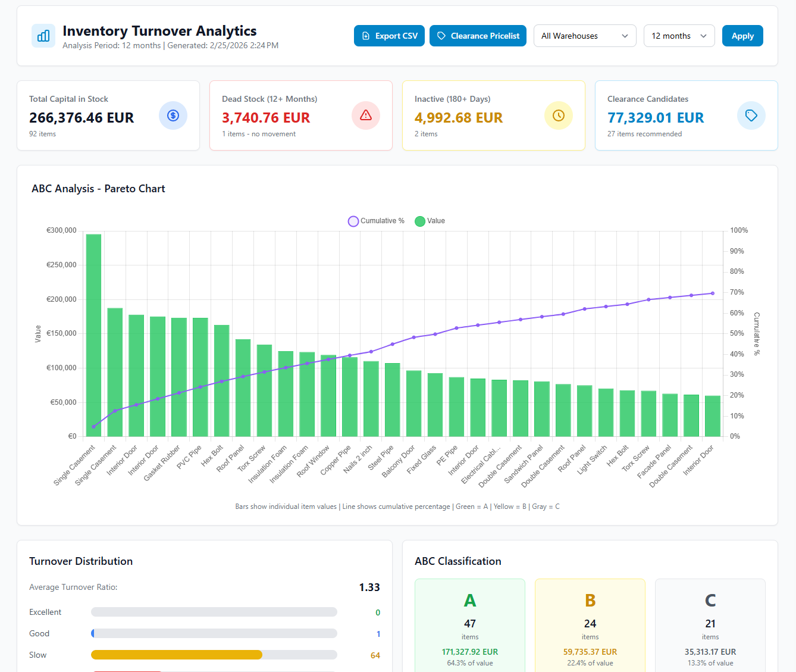Screen dimensions: 796x672
Task: Click the download icon inside Export CSV button
Action: coord(366,36)
